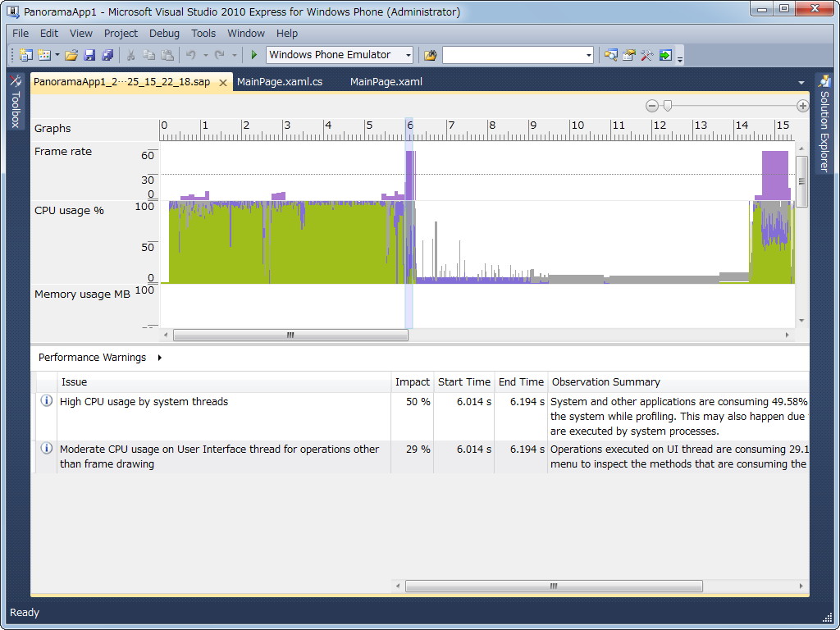Image resolution: width=840 pixels, height=630 pixels.
Task: Close the PanoramaApp1 .sap tab
Action: tap(223, 83)
